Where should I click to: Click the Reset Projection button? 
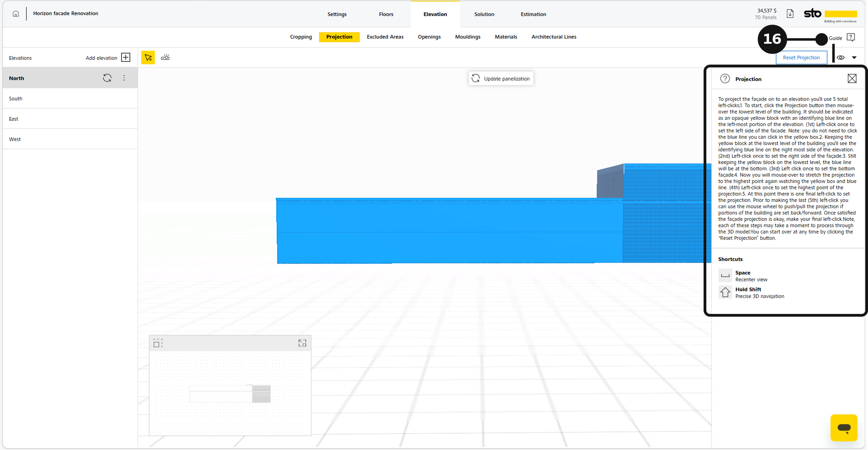point(801,58)
